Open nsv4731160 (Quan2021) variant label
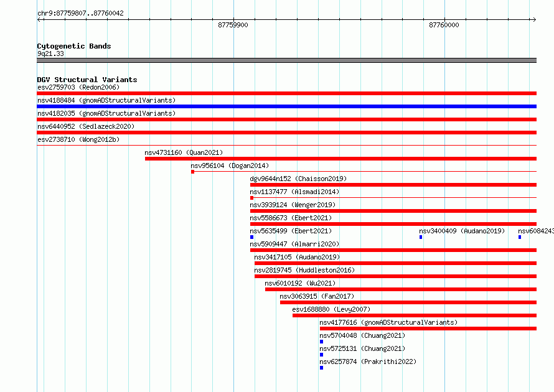The height and width of the screenshot is (392, 554). point(184,152)
